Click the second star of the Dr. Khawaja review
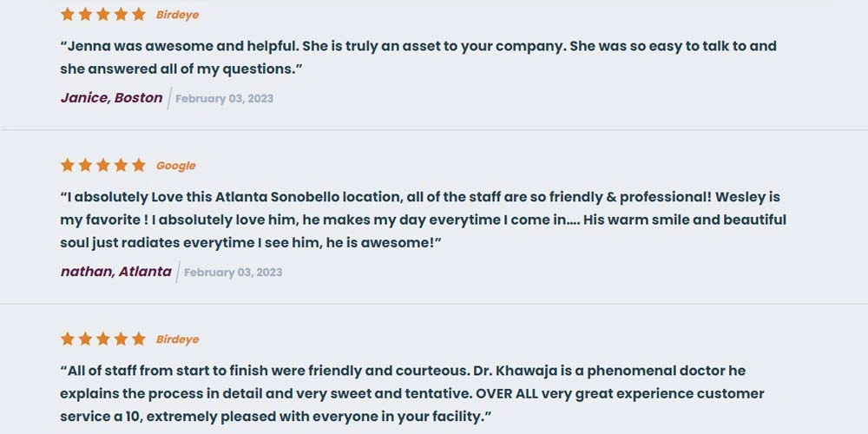Image resolution: width=868 pixels, height=434 pixels. tap(85, 339)
